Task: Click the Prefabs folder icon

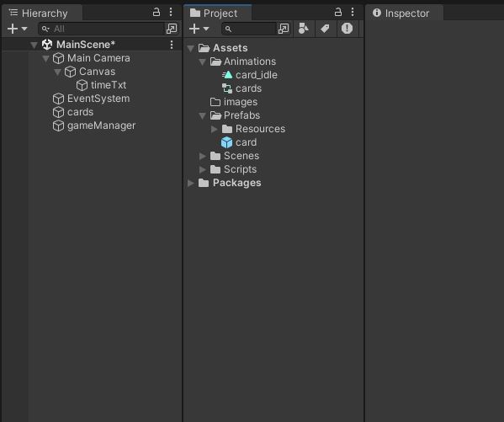Action: 215,115
